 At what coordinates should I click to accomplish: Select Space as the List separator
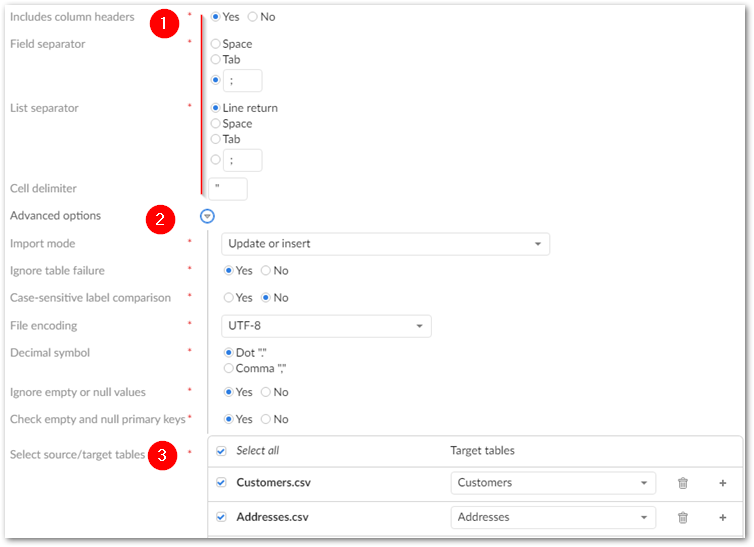(x=216, y=124)
